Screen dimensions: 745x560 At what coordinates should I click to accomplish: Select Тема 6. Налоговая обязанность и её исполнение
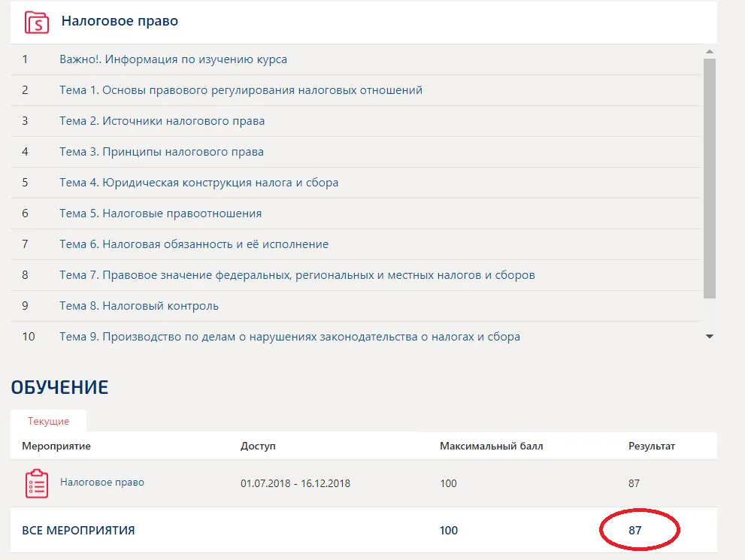point(194,244)
